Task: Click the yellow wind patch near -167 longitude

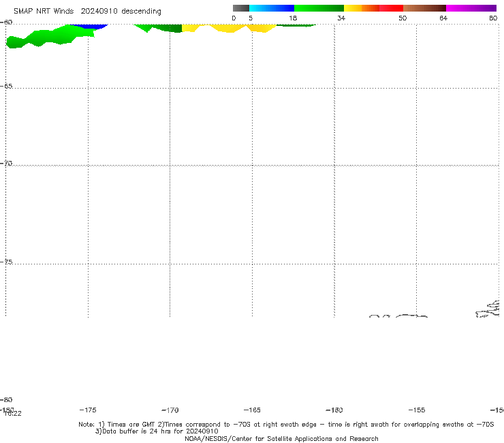Action: [229, 29]
